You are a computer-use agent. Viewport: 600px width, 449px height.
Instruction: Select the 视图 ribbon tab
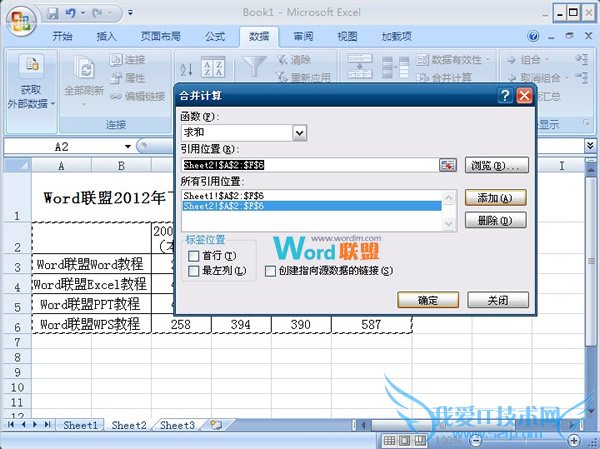[347, 36]
